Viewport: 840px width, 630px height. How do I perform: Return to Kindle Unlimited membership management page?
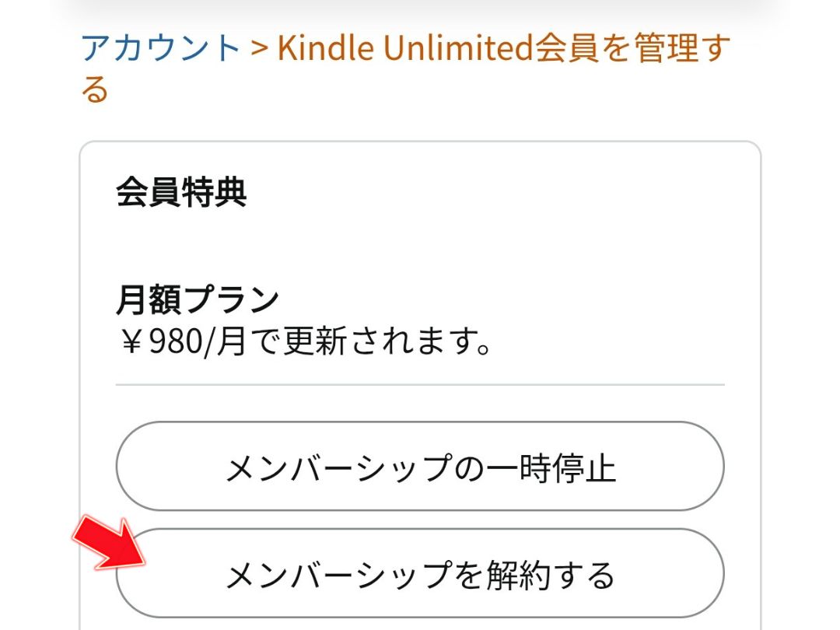coord(506,48)
